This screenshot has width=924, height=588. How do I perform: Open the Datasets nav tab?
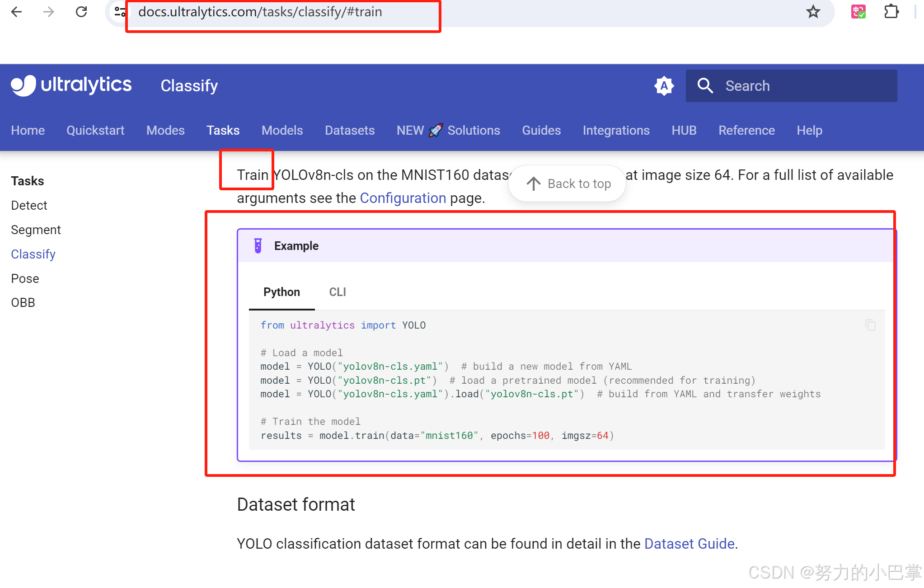tap(350, 131)
